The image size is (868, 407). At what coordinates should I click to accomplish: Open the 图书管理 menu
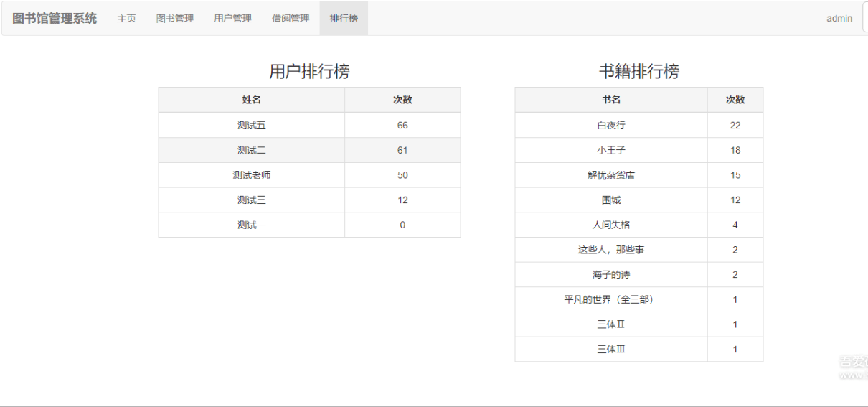point(175,19)
